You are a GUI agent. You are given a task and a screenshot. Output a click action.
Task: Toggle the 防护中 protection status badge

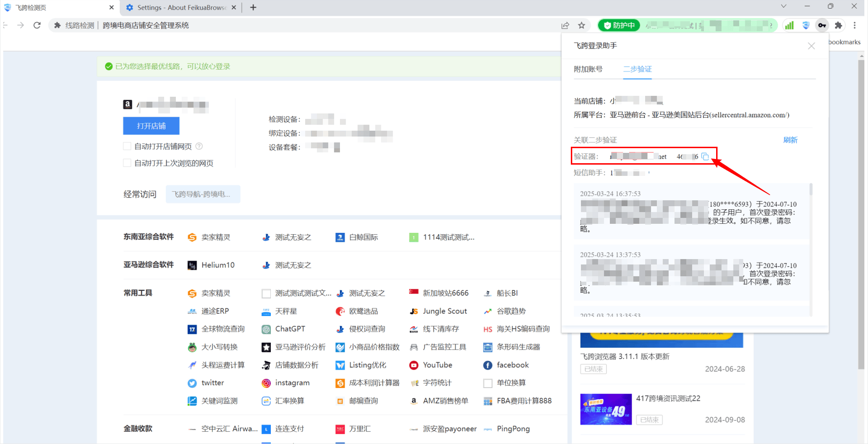[x=619, y=25]
